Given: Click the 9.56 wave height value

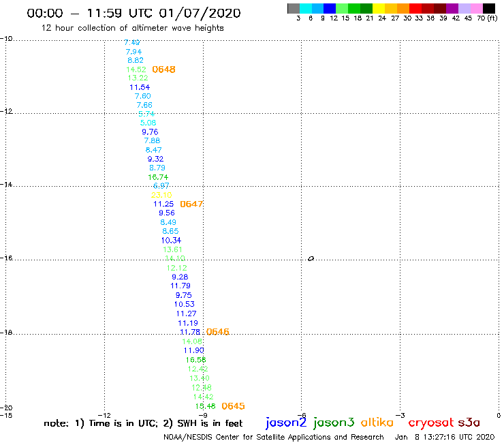Looking at the screenshot, I should tap(166, 213).
